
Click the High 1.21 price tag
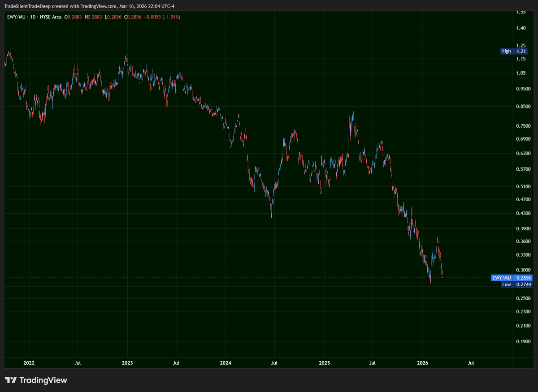(x=514, y=51)
